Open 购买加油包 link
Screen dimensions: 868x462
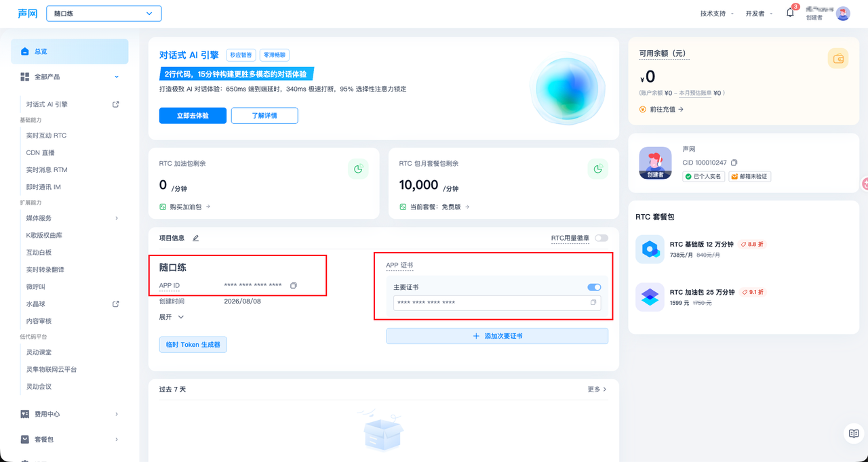tap(185, 207)
